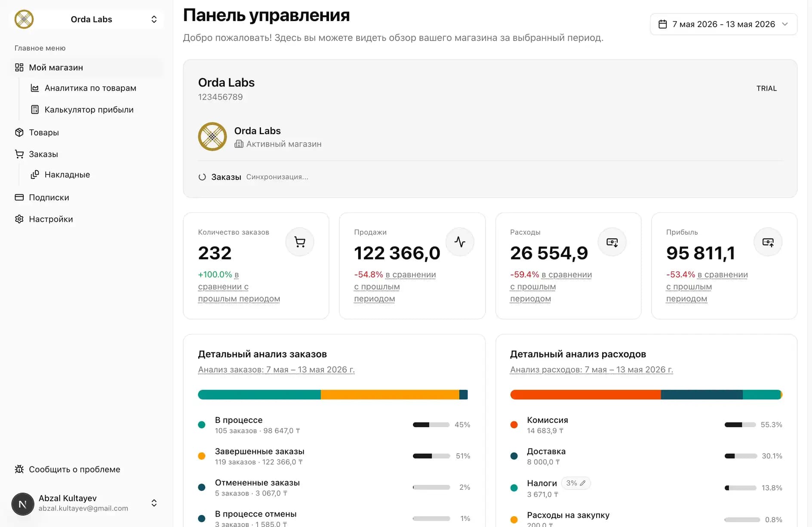Image resolution: width=812 pixels, height=527 pixels.
Task: Click Анализ заказов date range subtitle
Action: click(x=276, y=370)
